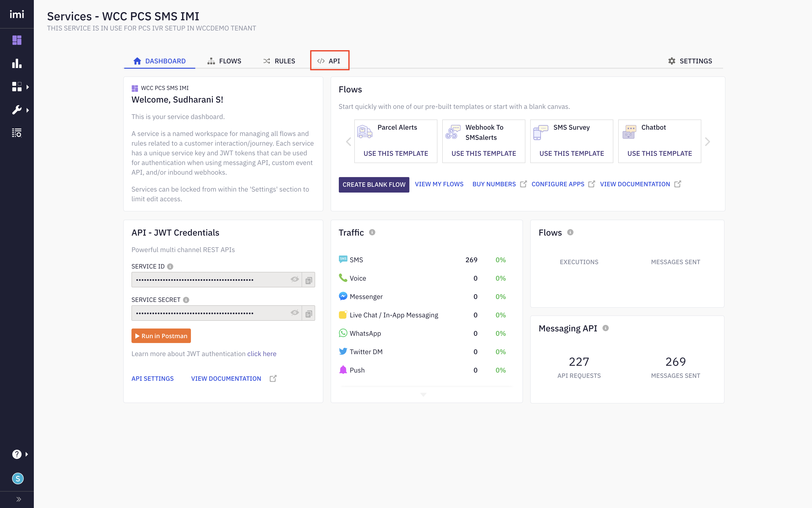
Task: Expand Traffic list with down arrow
Action: (423, 395)
